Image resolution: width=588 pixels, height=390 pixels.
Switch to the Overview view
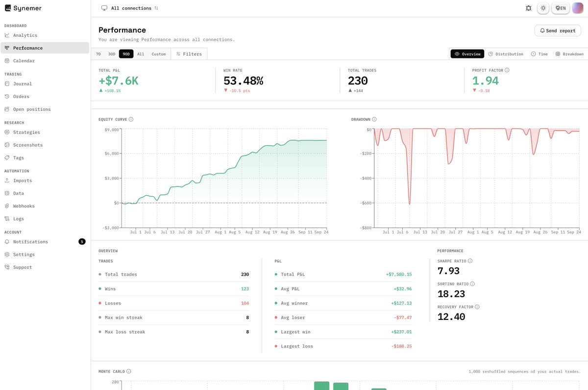[467, 54]
